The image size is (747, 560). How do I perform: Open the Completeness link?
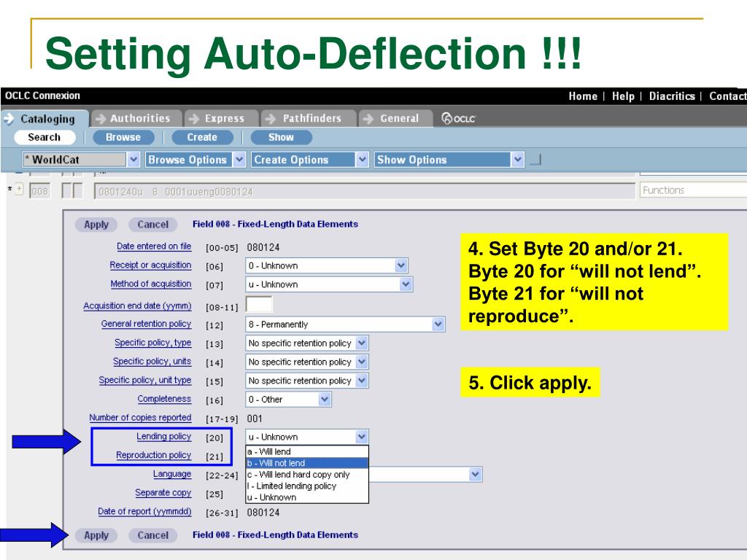164,399
